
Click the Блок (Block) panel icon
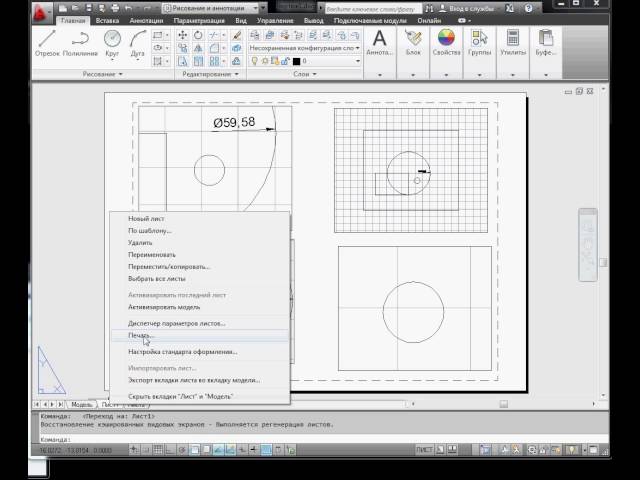[x=413, y=42]
